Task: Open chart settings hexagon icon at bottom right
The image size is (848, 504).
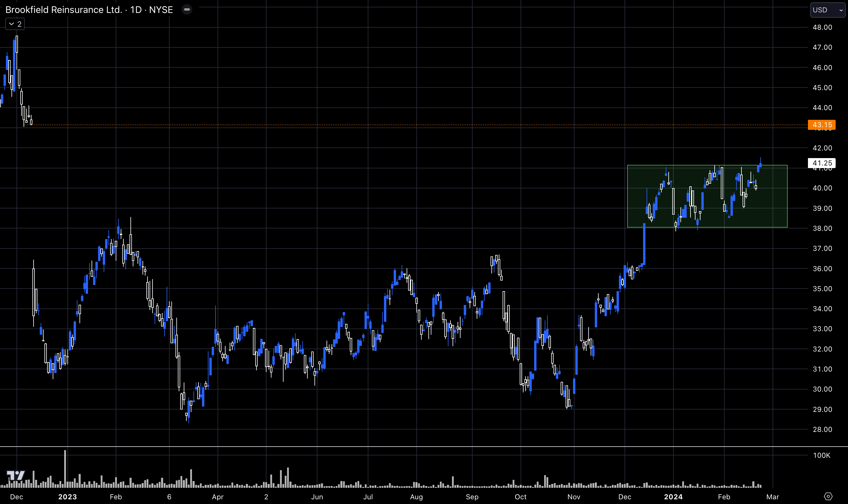Action: pyautogui.click(x=828, y=497)
